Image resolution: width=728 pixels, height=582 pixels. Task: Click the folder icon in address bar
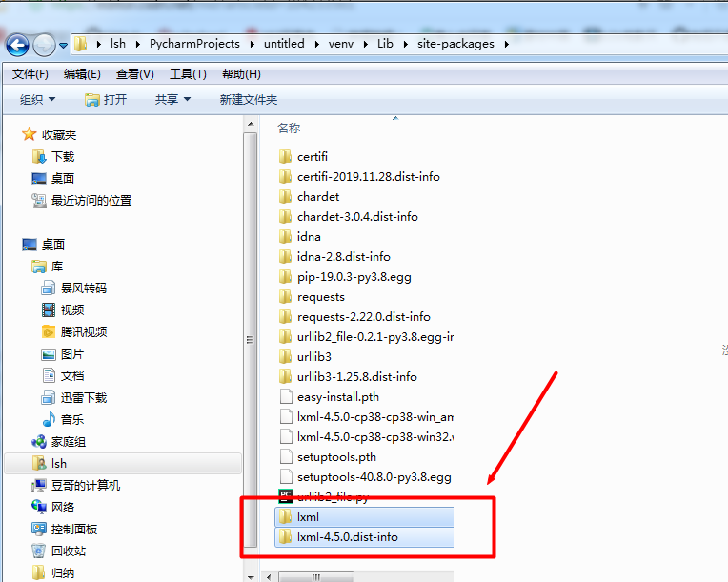pyautogui.click(x=81, y=44)
